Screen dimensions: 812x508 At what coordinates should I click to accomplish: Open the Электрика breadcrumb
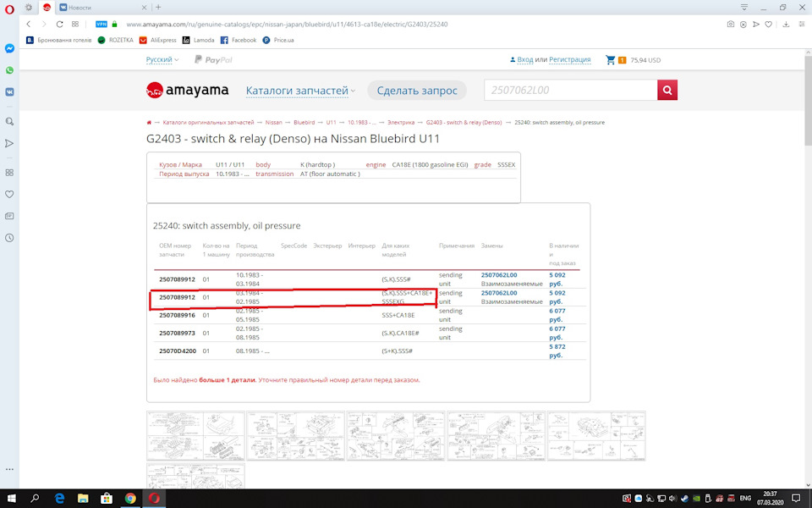click(x=401, y=122)
